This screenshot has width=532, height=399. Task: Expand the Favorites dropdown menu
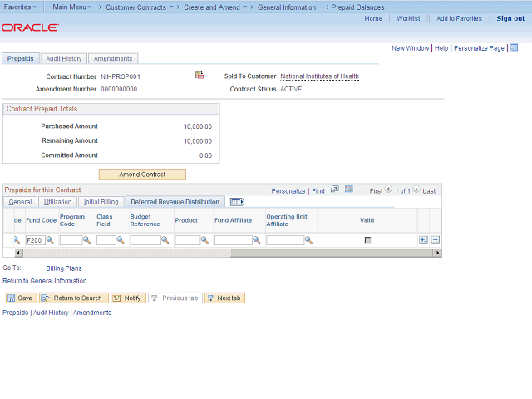[20, 7]
